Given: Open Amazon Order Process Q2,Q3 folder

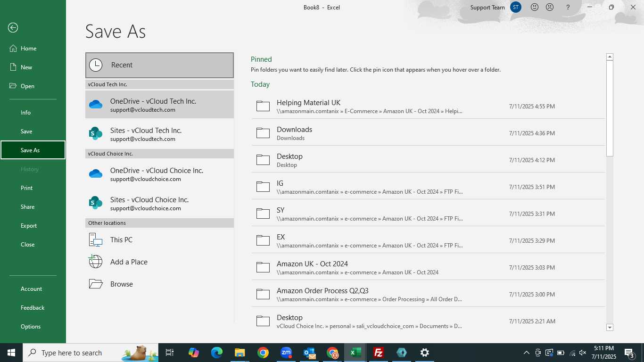Looking at the screenshot, I should coord(428,294).
